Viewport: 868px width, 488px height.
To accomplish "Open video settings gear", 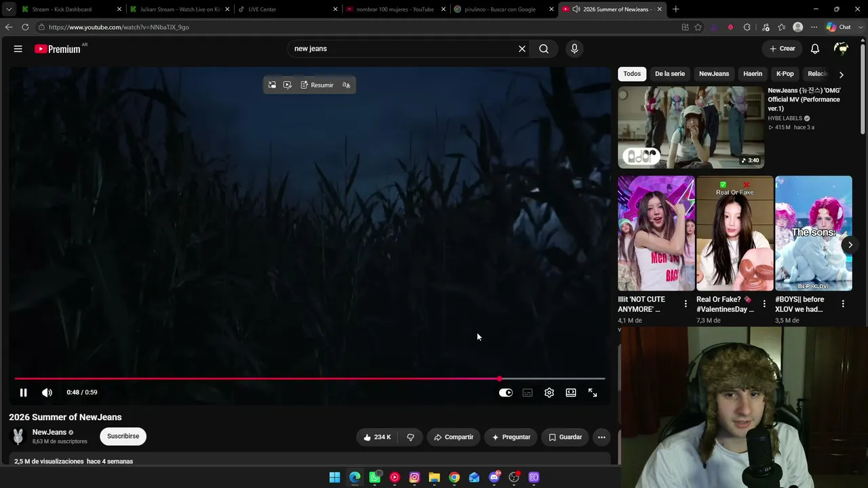I will point(549,392).
